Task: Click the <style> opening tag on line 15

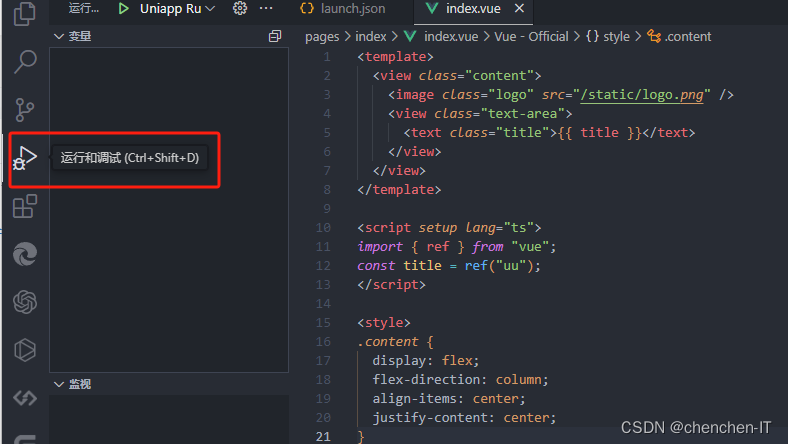Action: point(384,323)
